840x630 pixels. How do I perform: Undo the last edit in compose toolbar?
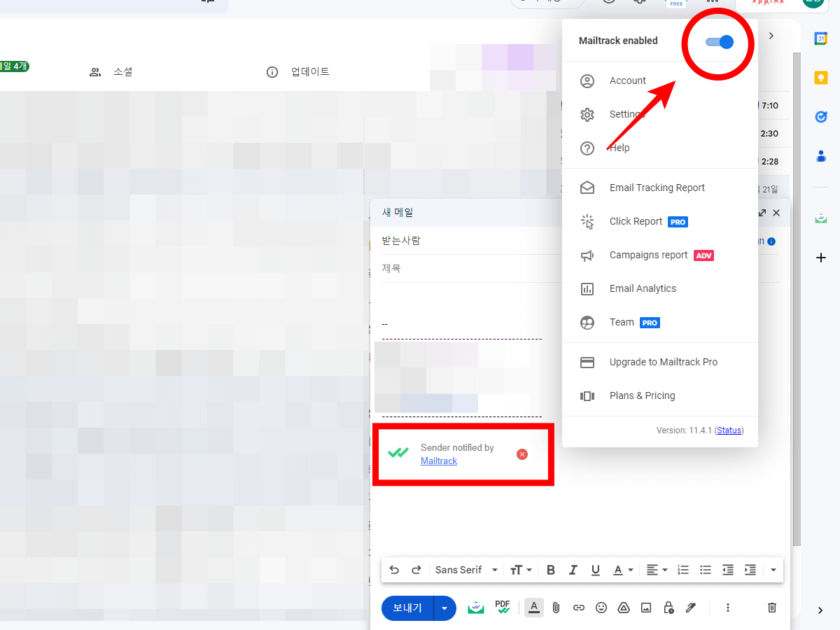point(394,570)
